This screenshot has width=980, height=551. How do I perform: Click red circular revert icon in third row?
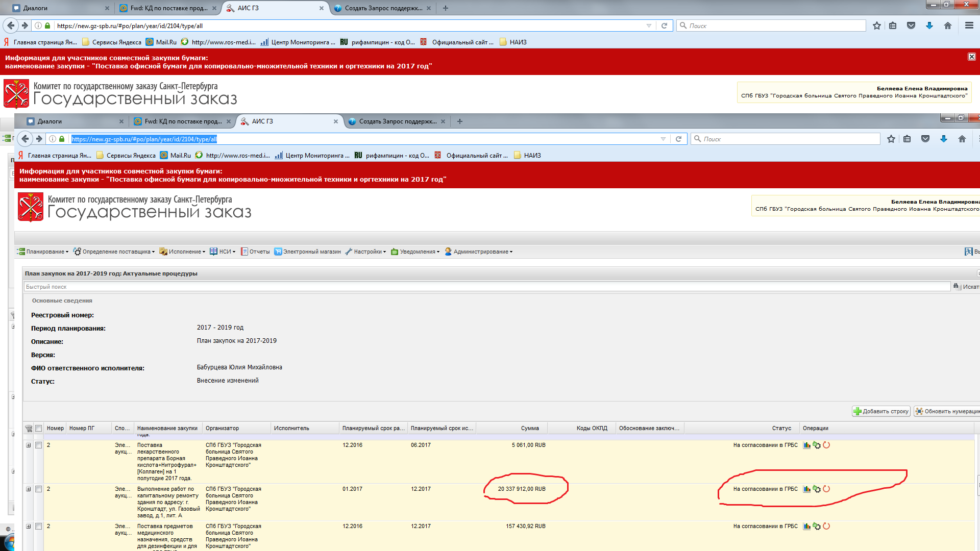click(826, 526)
